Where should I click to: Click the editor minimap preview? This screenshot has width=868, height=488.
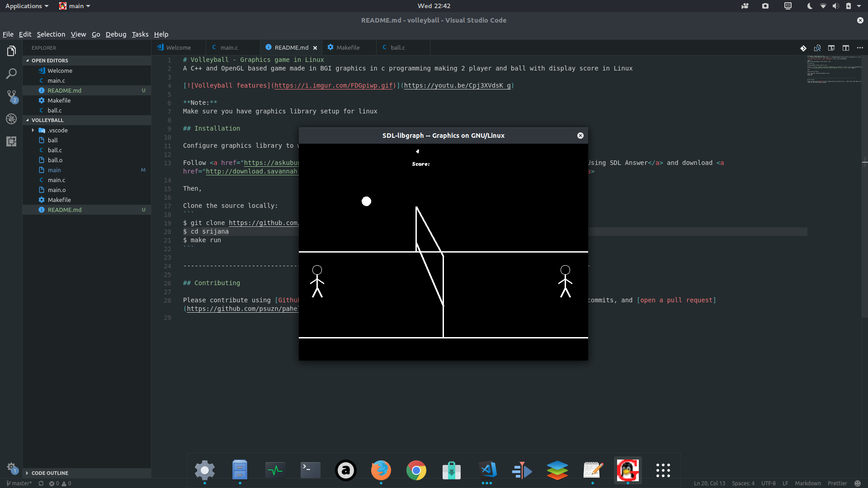coord(834,69)
